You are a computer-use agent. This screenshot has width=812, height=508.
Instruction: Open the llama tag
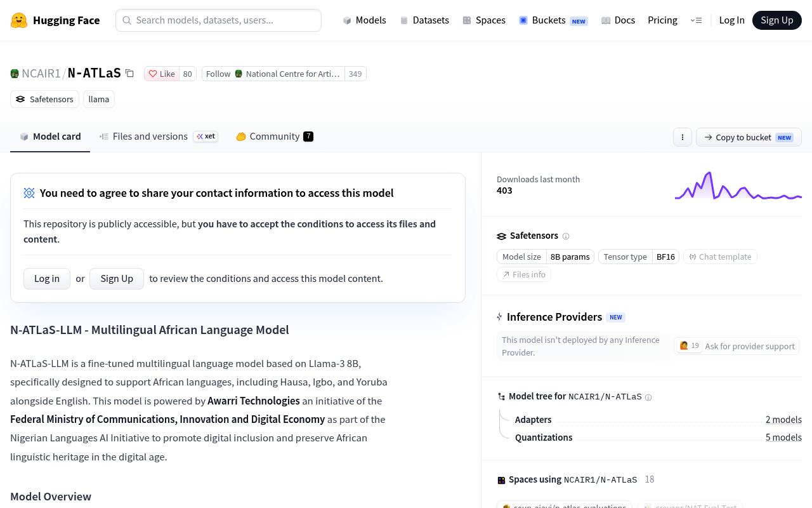click(99, 99)
